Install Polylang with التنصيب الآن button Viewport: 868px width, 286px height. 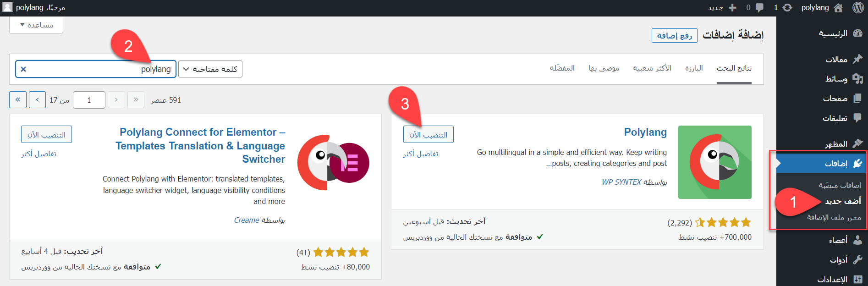(429, 134)
